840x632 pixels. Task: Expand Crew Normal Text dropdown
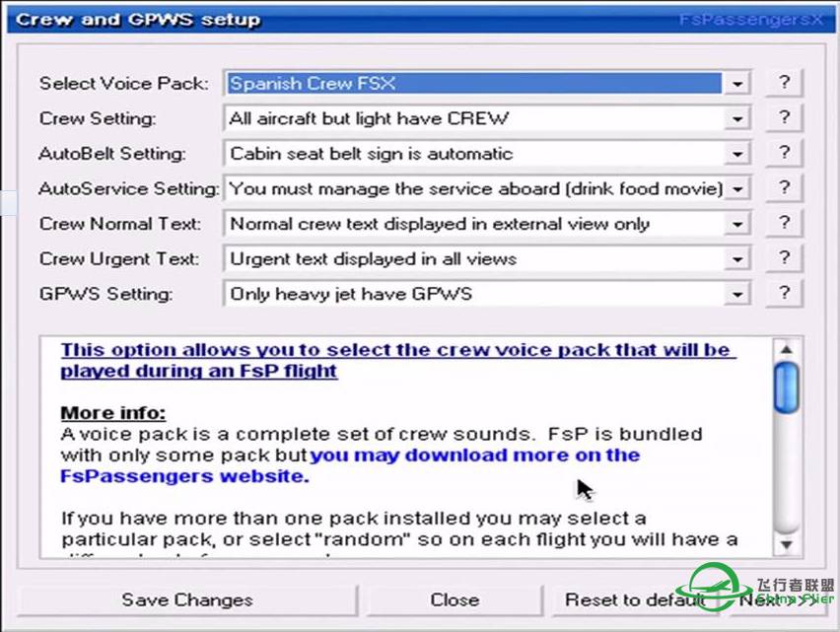(736, 224)
